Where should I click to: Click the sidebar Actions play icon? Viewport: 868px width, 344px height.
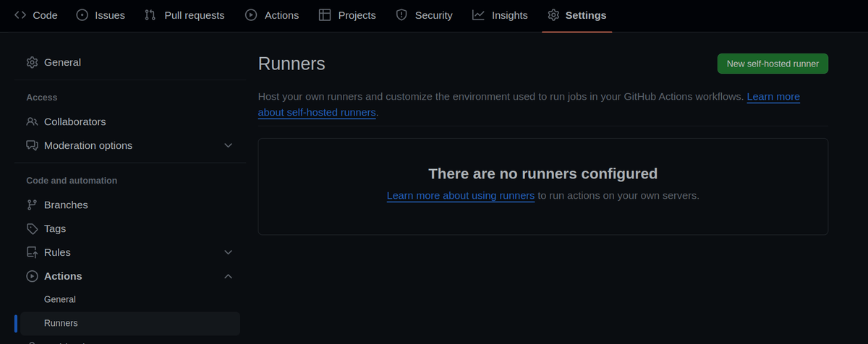(32, 276)
